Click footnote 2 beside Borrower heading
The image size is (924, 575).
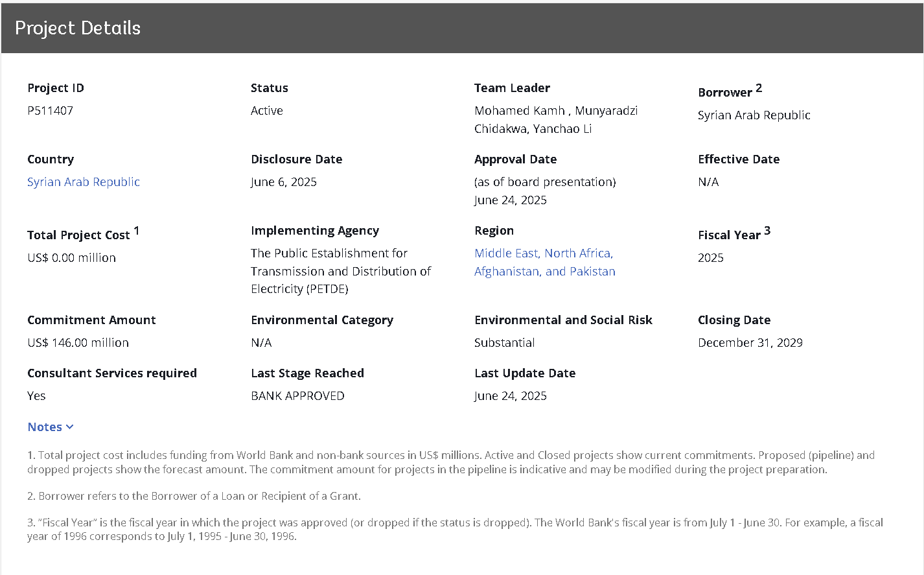click(759, 88)
